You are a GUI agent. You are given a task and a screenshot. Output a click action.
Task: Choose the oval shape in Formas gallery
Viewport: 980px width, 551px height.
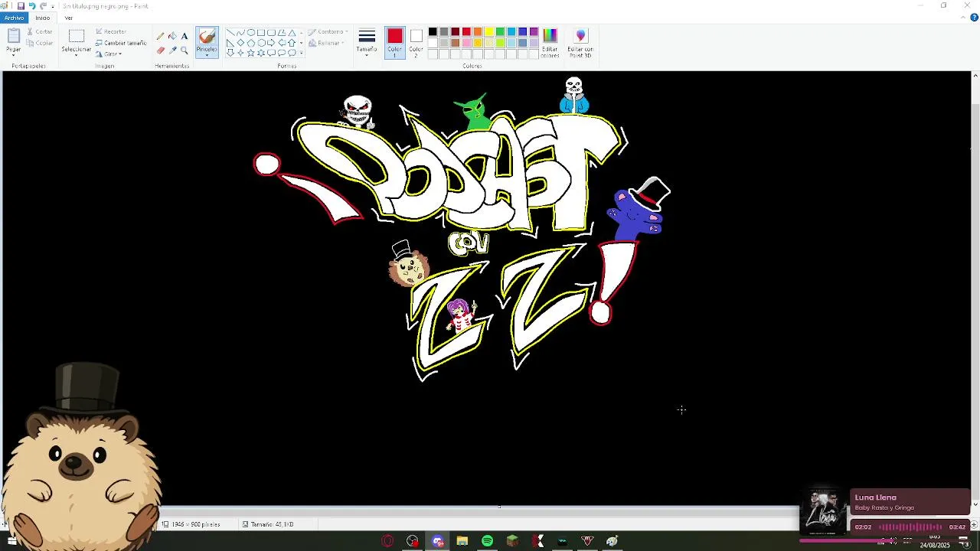(x=250, y=32)
